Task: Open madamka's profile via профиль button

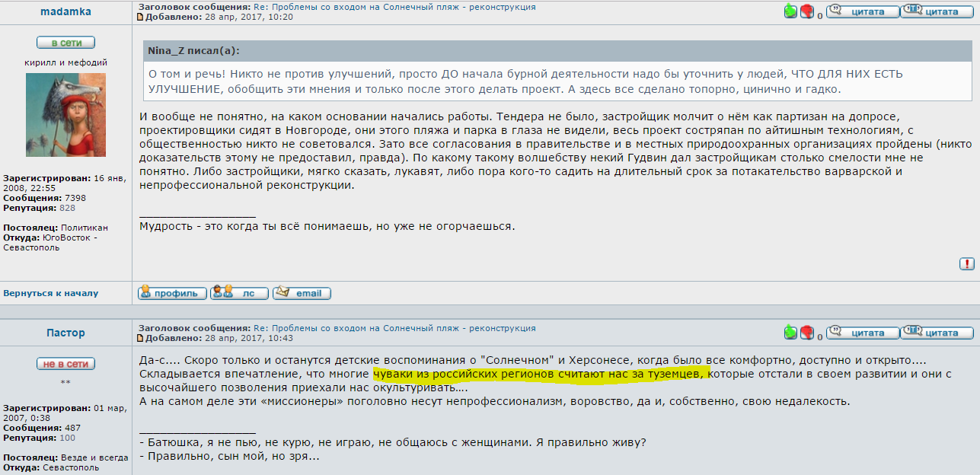Action: click(172, 293)
